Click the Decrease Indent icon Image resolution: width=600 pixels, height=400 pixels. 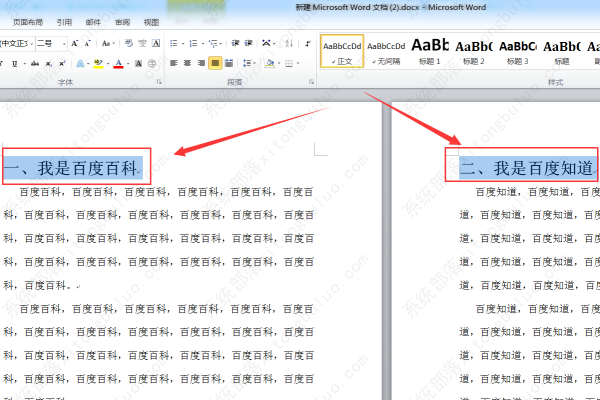click(x=235, y=43)
